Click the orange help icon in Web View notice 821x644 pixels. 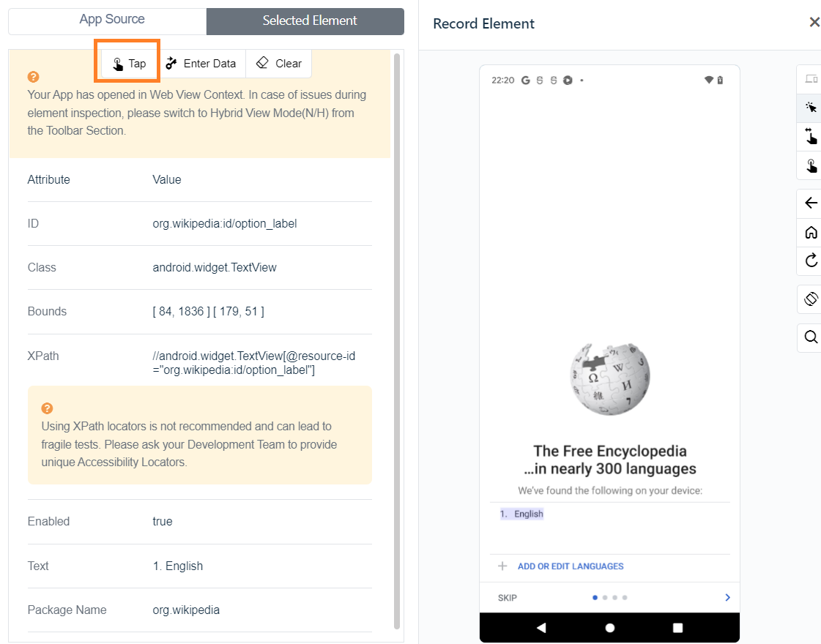33,77
